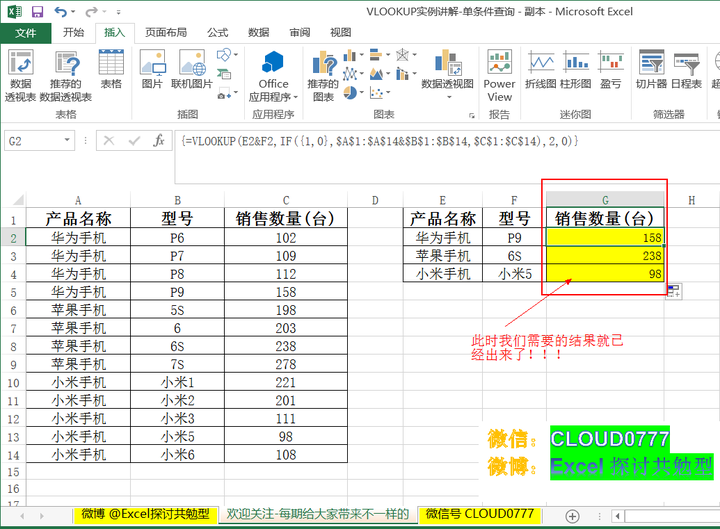Screen dimensions: 720x529
Task: Select the row 5 header
Action: tap(13, 293)
